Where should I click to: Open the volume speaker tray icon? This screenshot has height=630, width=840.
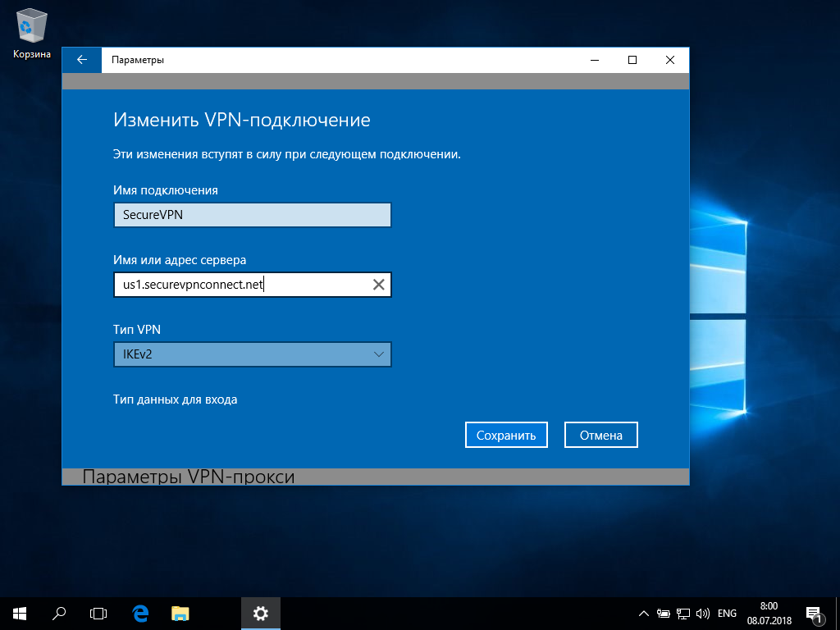pyautogui.click(x=702, y=614)
